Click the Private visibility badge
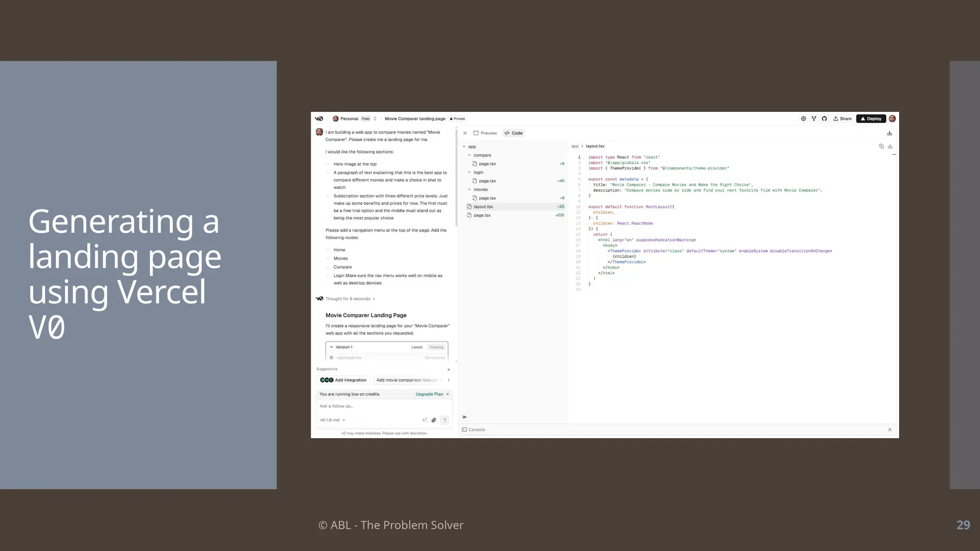The image size is (980, 551). (x=457, y=119)
